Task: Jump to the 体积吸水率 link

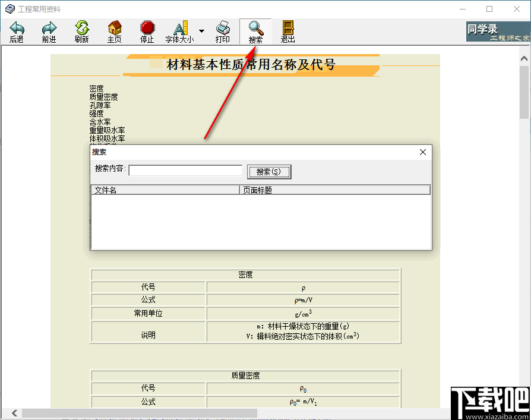Action: 107,138
